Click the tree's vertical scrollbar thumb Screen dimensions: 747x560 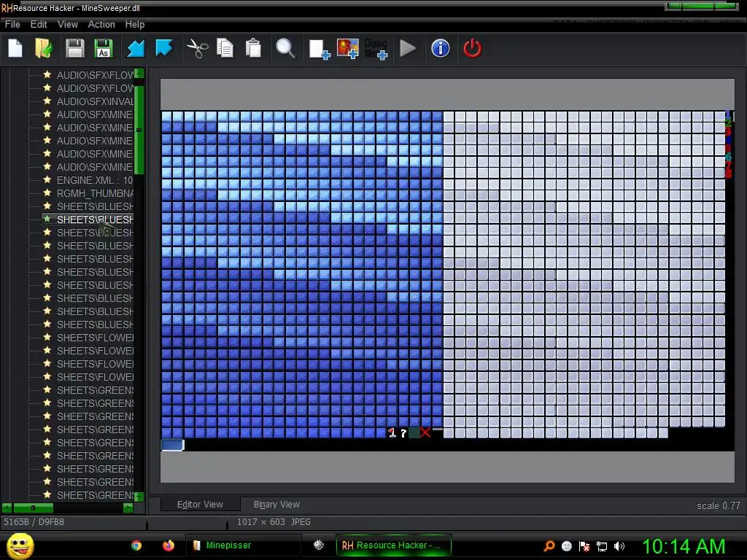click(x=139, y=130)
